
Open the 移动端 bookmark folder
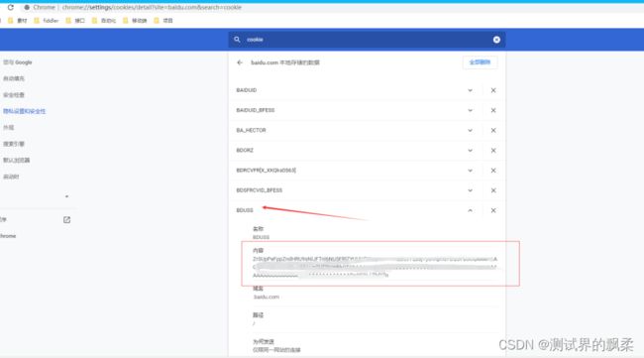click(x=135, y=21)
